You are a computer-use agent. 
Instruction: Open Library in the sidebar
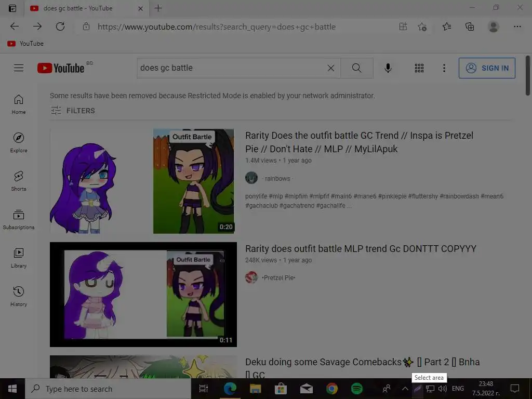click(x=19, y=258)
